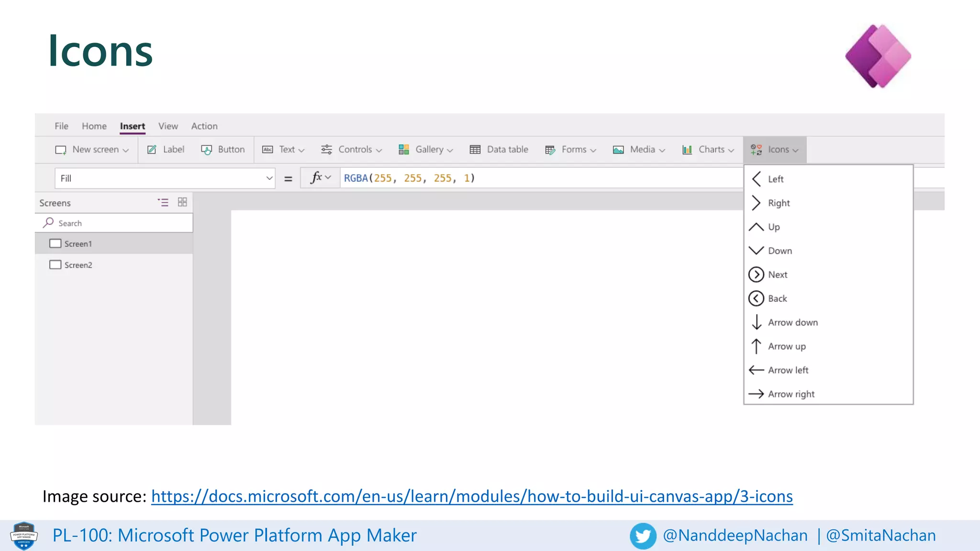The image size is (980, 551).
Task: Switch Screens panel to tree list view
Action: pyautogui.click(x=163, y=202)
